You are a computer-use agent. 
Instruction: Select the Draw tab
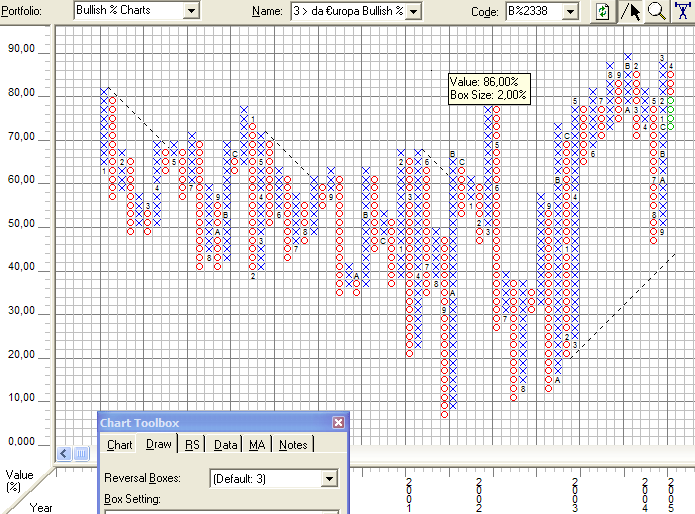(158, 445)
